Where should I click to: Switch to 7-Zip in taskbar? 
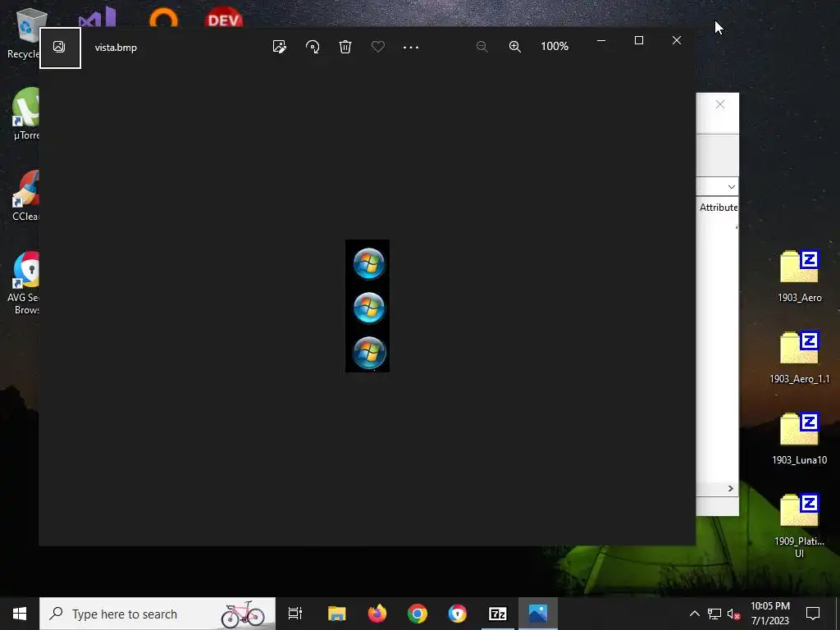[x=498, y=614]
